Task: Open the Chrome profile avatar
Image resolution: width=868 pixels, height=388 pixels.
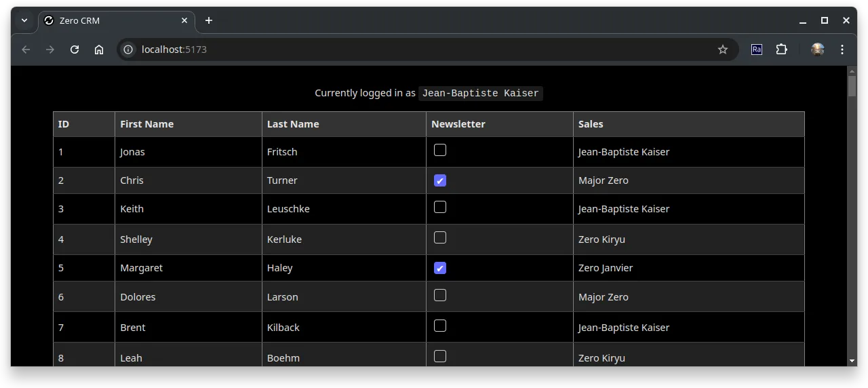Action: [x=818, y=50]
